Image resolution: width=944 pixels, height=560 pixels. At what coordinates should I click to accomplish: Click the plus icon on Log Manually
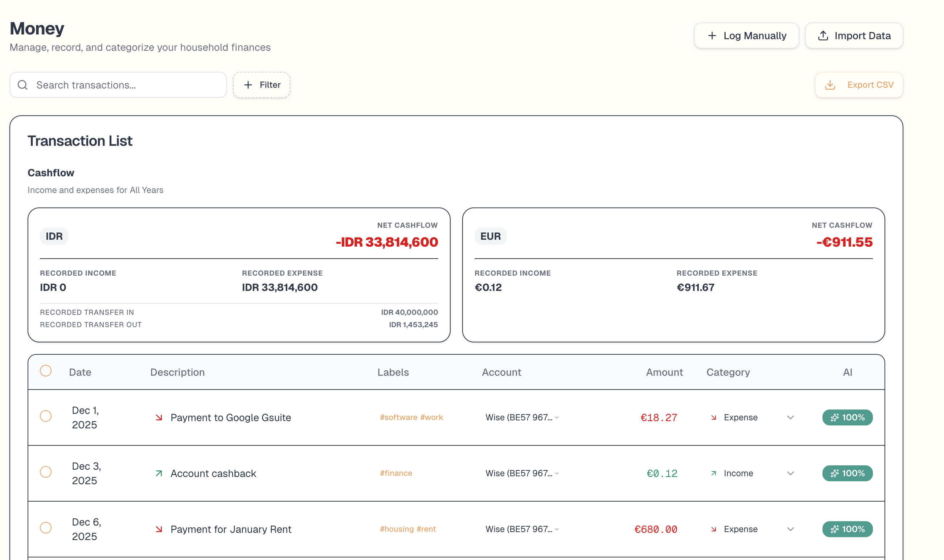(x=712, y=36)
